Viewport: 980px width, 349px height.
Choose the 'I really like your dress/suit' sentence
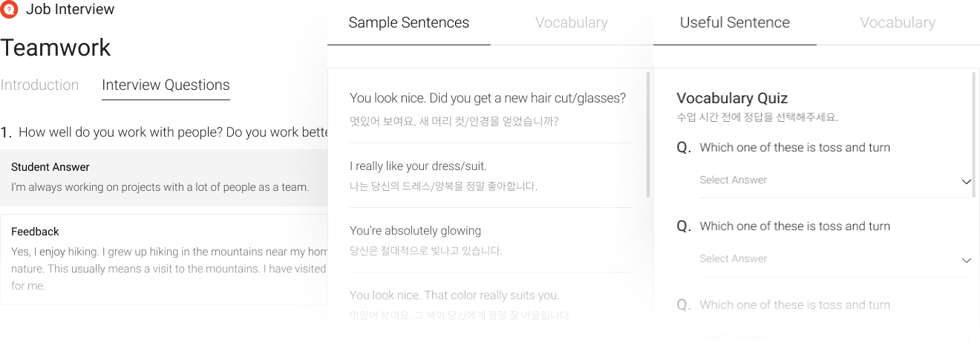click(490, 175)
